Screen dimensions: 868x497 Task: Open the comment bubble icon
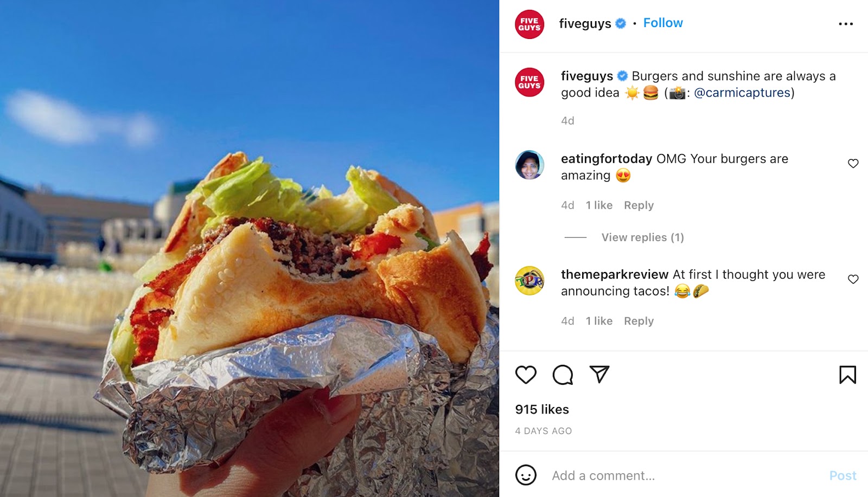563,375
